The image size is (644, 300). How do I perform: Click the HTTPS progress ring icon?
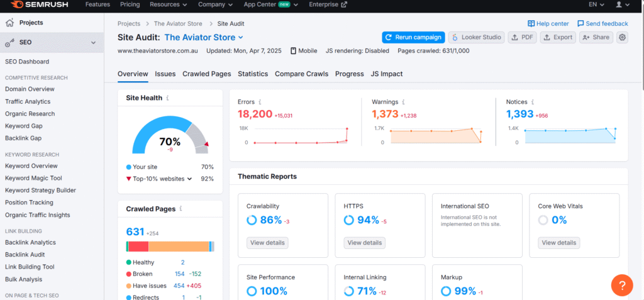348,221
